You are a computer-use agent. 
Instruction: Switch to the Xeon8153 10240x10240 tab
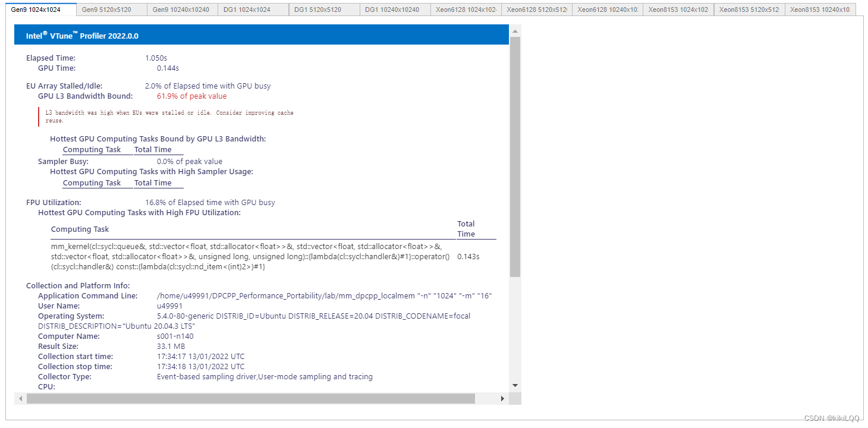tap(820, 10)
